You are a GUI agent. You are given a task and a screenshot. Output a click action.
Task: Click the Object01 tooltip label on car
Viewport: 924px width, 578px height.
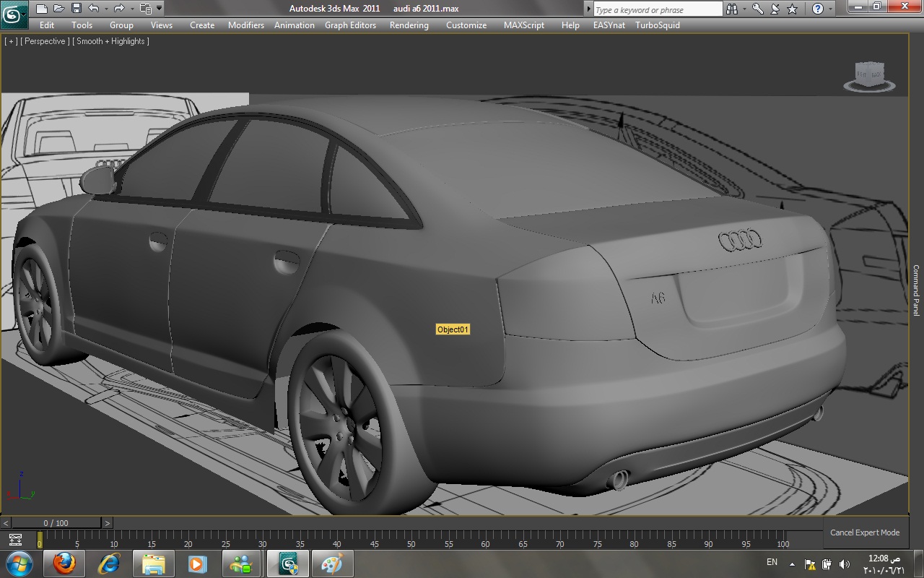(x=453, y=329)
